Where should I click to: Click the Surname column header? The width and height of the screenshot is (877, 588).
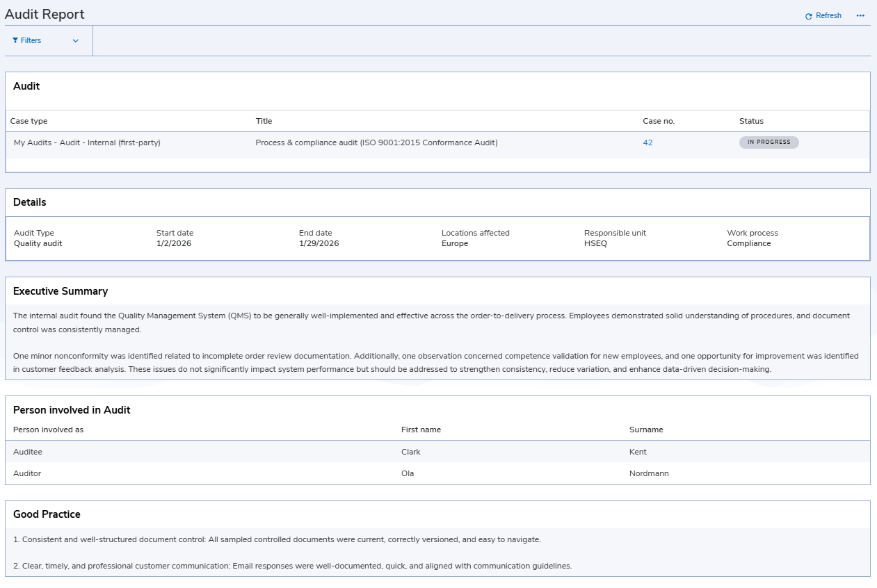click(x=646, y=430)
